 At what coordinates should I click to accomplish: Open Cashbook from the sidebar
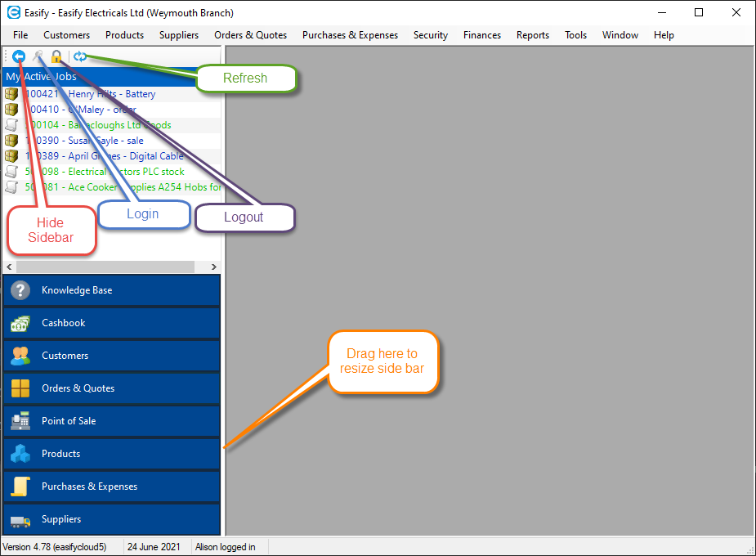pos(112,323)
